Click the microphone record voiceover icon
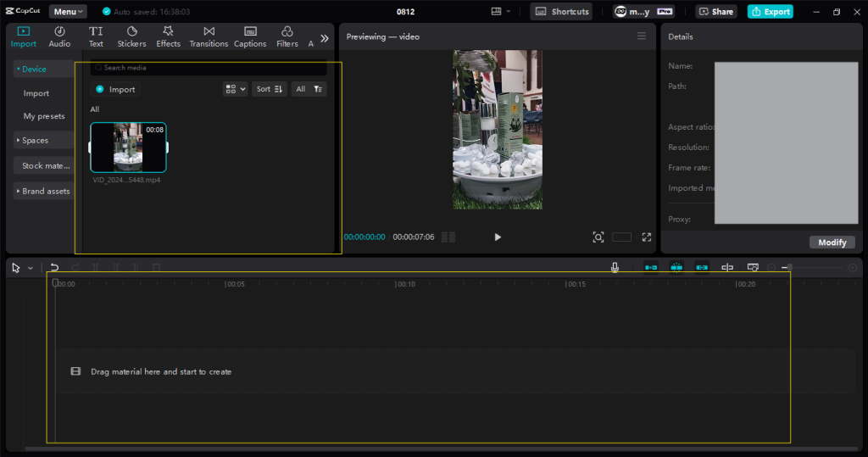 [615, 267]
